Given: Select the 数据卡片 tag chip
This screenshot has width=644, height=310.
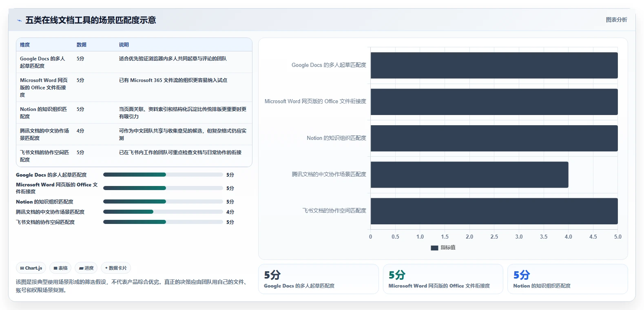Looking at the screenshot, I should pyautogui.click(x=116, y=268).
